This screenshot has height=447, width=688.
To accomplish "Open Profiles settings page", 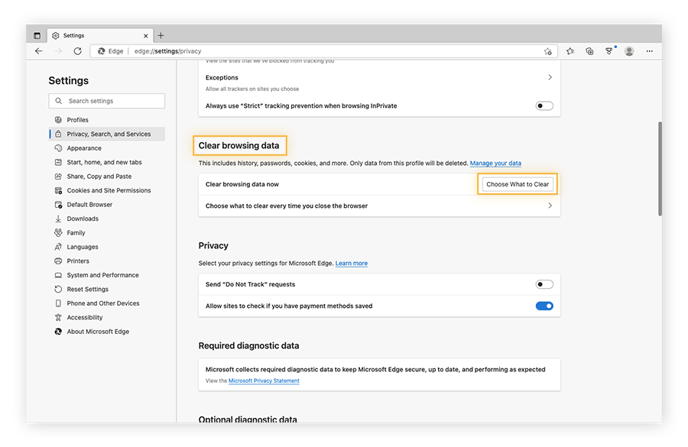I will 78,120.
